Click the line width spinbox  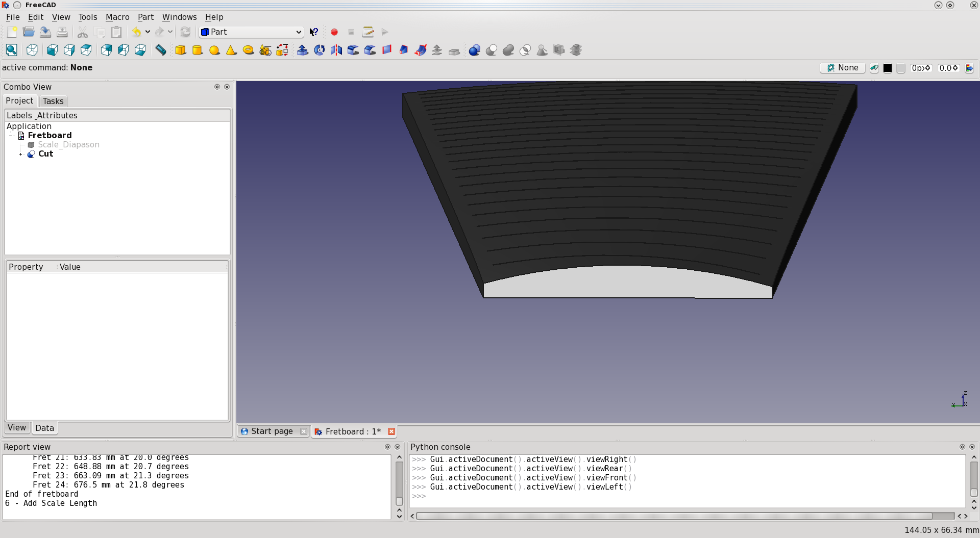[x=921, y=68]
